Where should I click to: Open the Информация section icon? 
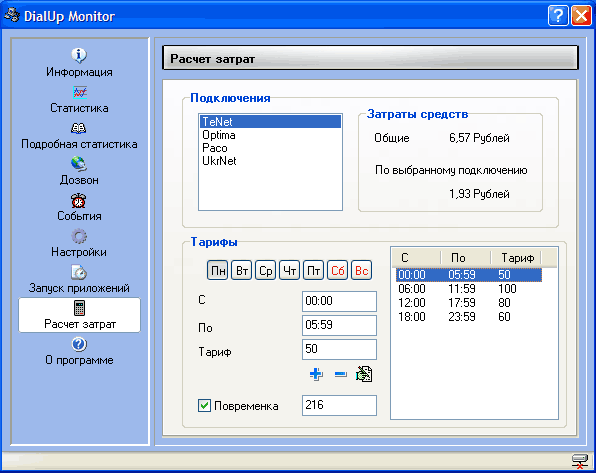point(79,56)
